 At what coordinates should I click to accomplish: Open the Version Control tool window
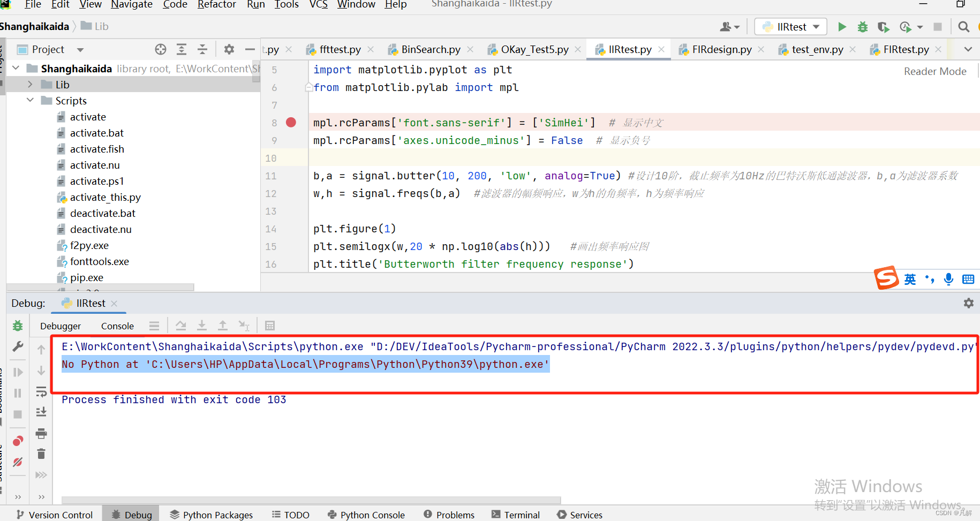54,515
